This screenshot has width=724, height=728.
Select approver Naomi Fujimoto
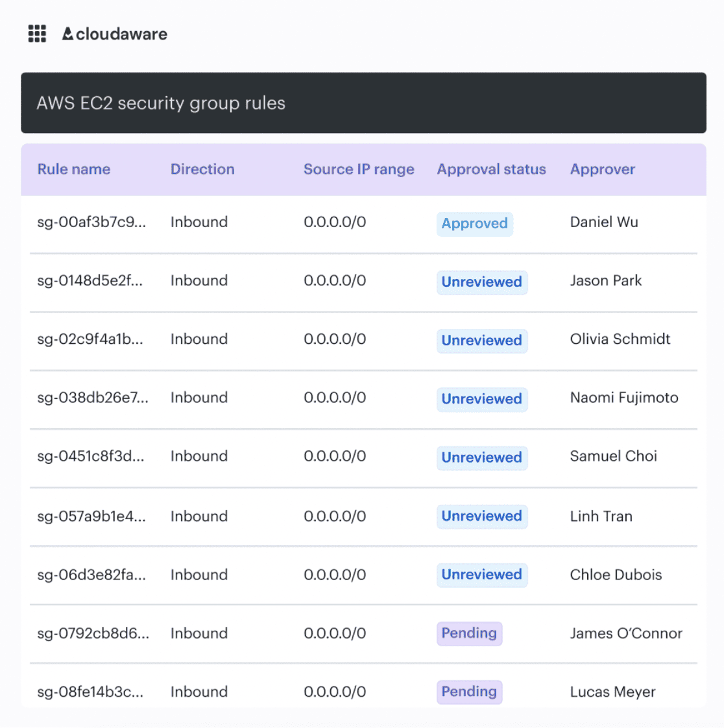[623, 398]
